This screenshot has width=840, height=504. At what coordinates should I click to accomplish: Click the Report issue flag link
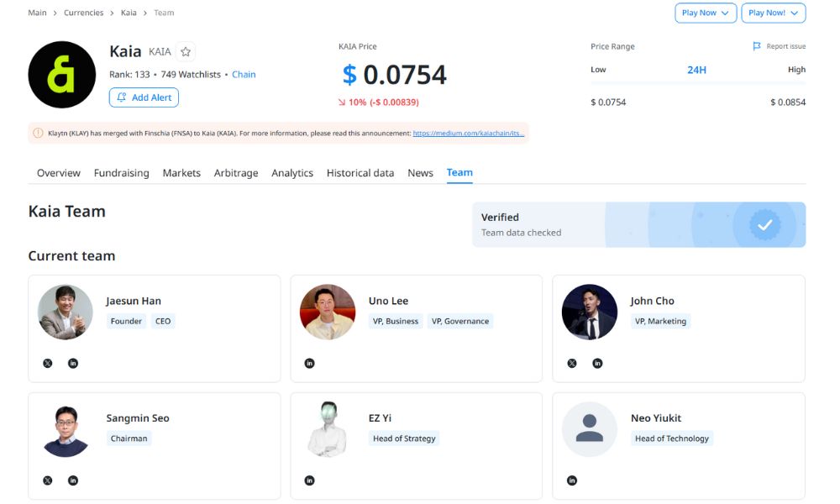[x=779, y=47]
